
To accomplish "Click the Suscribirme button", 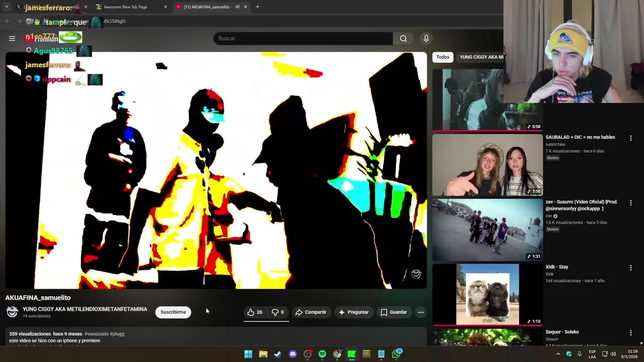I will pos(173,312).
